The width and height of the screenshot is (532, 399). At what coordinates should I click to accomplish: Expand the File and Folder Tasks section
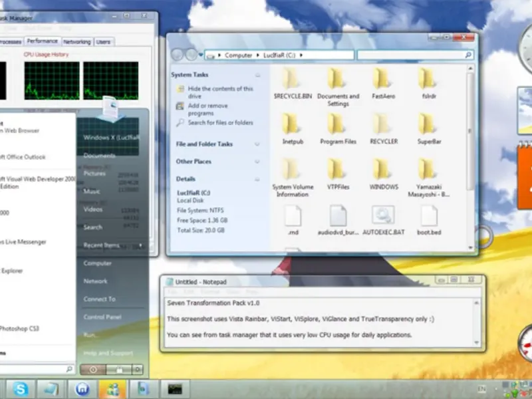(257, 144)
